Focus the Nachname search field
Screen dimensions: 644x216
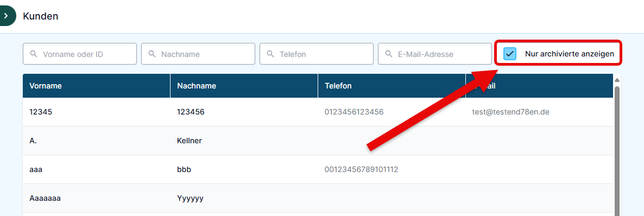click(198, 54)
